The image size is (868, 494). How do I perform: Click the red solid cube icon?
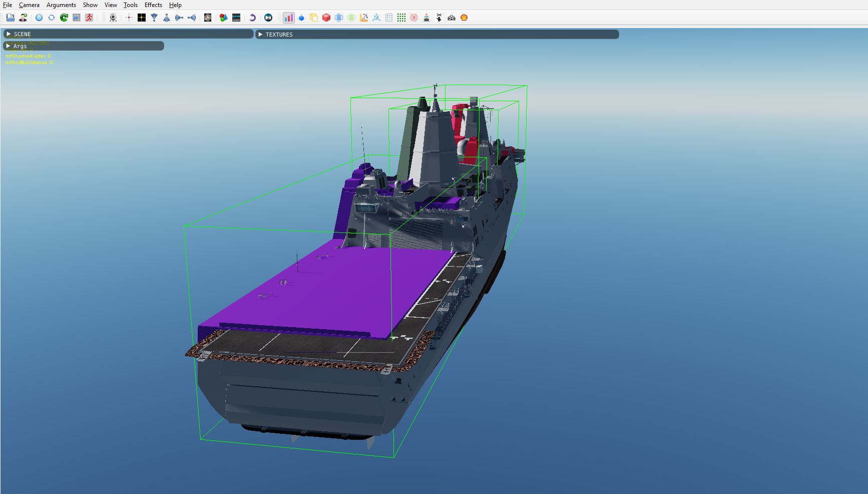[326, 18]
